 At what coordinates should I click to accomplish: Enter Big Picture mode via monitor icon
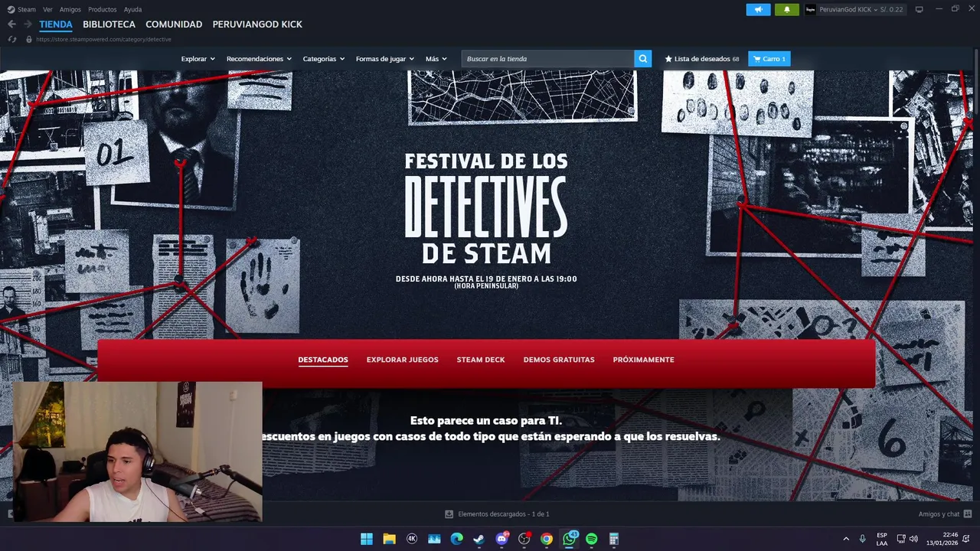(x=919, y=9)
